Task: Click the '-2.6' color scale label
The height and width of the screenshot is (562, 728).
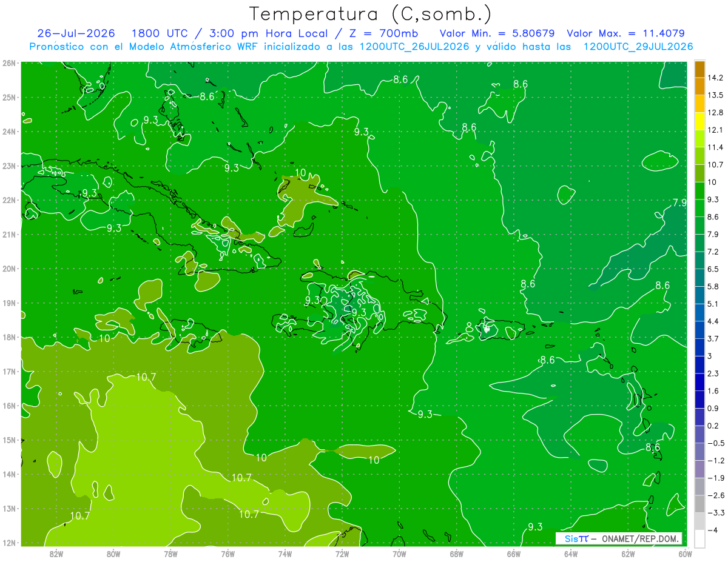Action: point(715,495)
